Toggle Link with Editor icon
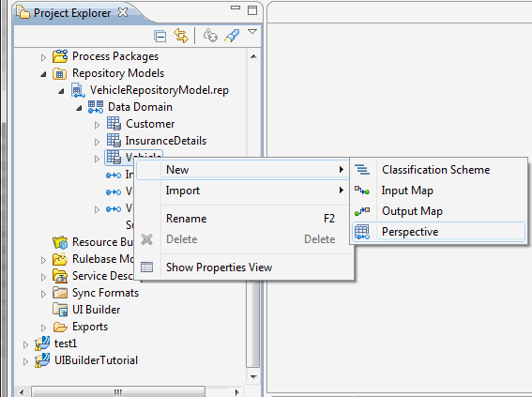 (181, 36)
